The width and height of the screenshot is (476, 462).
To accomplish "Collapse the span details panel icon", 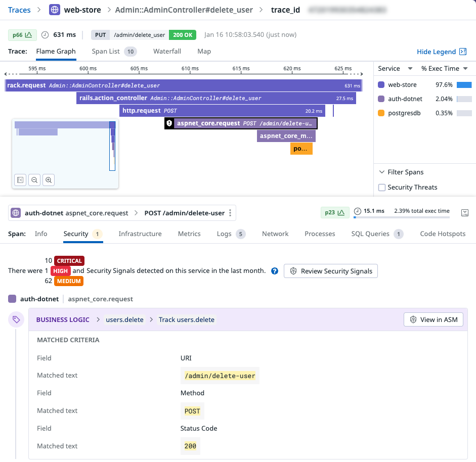I will click(464, 213).
